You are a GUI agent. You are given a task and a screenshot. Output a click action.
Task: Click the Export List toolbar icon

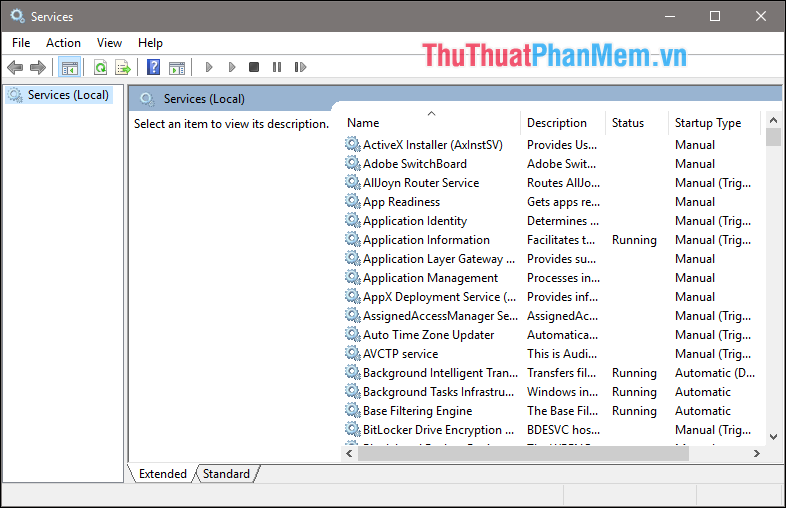click(x=123, y=67)
